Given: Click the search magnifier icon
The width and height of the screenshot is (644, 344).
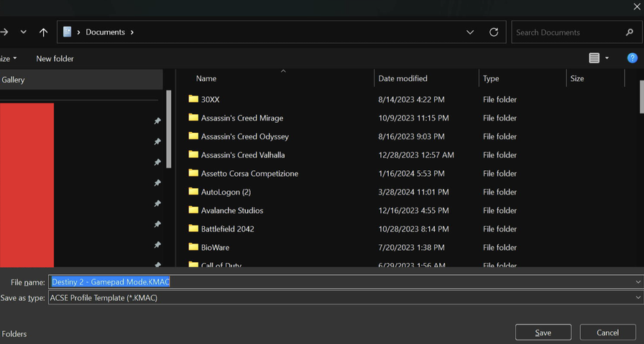Looking at the screenshot, I should [630, 32].
